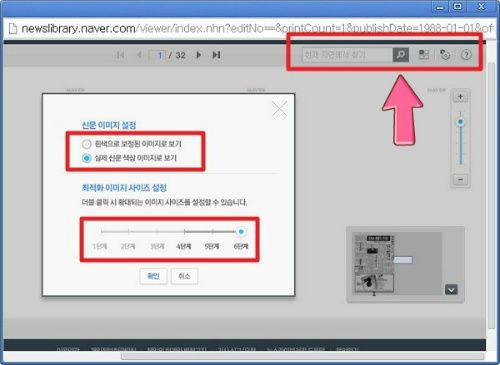Image resolution: width=500 pixels, height=365 pixels.
Task: Confirm settings with the 확인 button
Action: coord(153,276)
